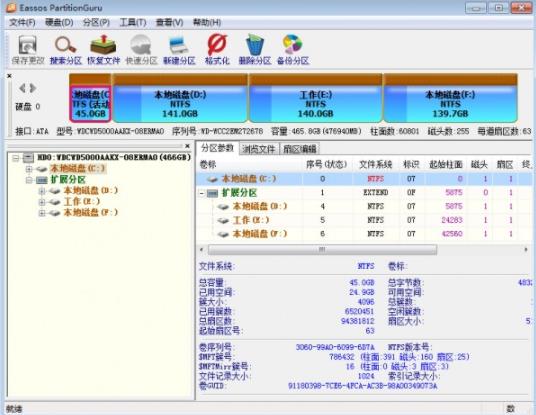Expand the 本地磁盘(D:) tree node

point(42,191)
